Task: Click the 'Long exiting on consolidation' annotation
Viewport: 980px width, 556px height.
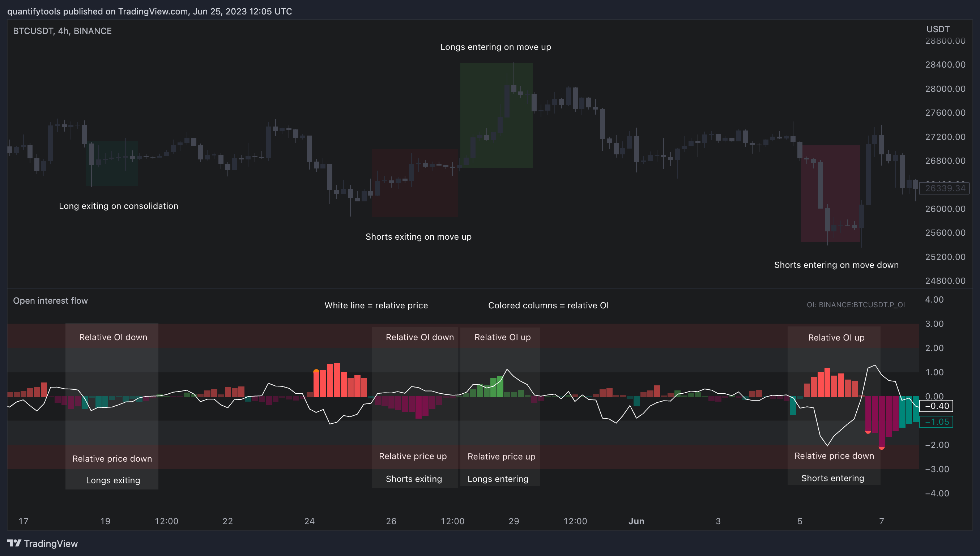Action: point(118,206)
